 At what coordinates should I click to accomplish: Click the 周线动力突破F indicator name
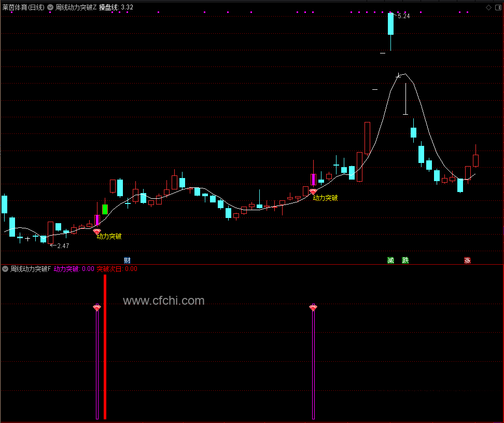pos(31,269)
